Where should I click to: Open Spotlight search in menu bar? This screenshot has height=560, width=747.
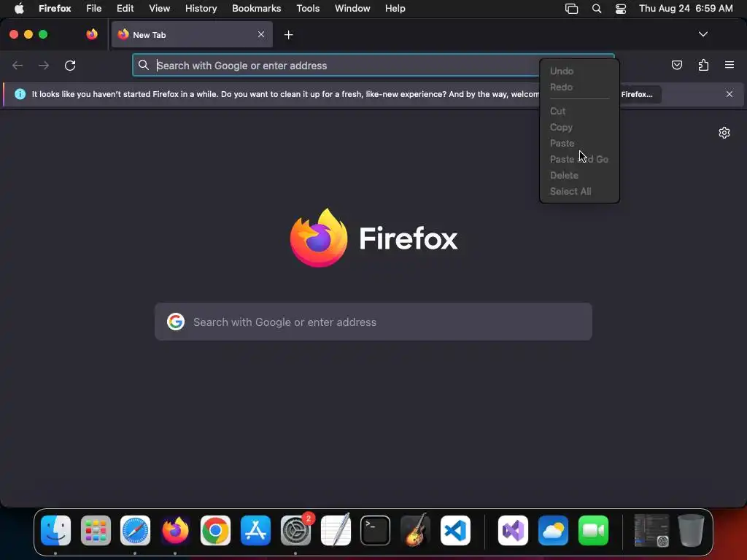coord(597,9)
